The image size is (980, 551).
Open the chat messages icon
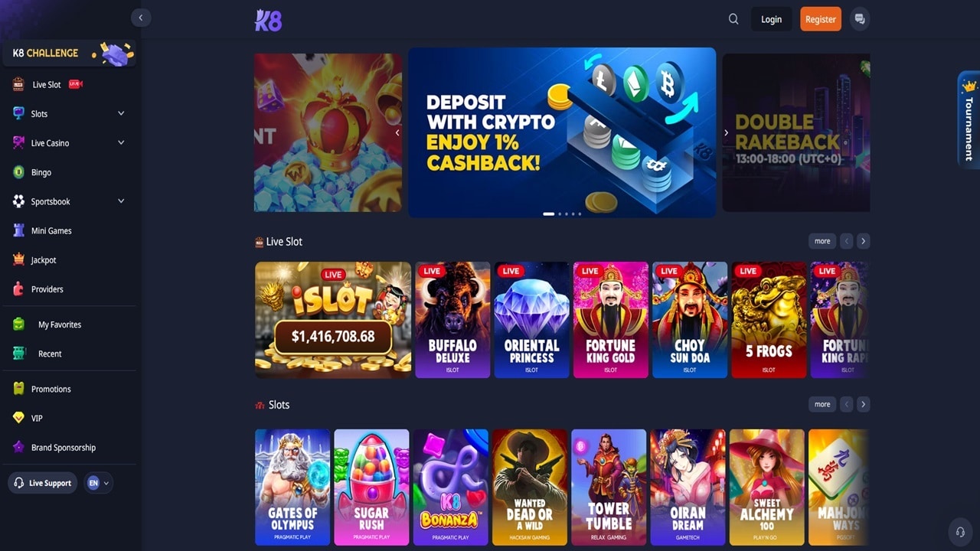pyautogui.click(x=860, y=19)
